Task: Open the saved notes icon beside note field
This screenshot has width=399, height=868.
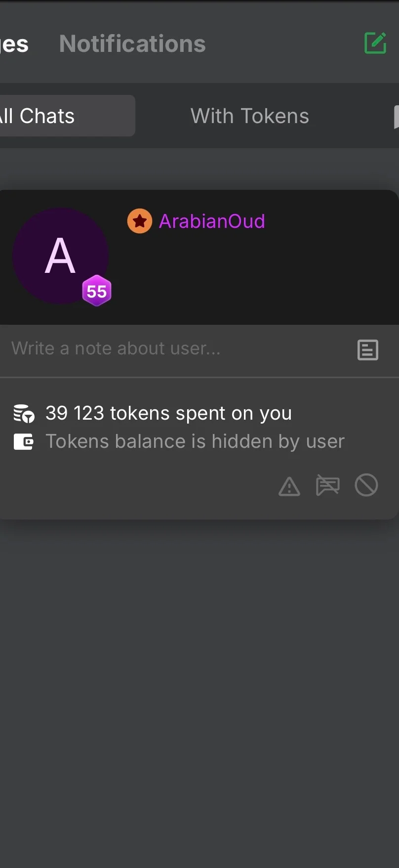Action: 367,350
